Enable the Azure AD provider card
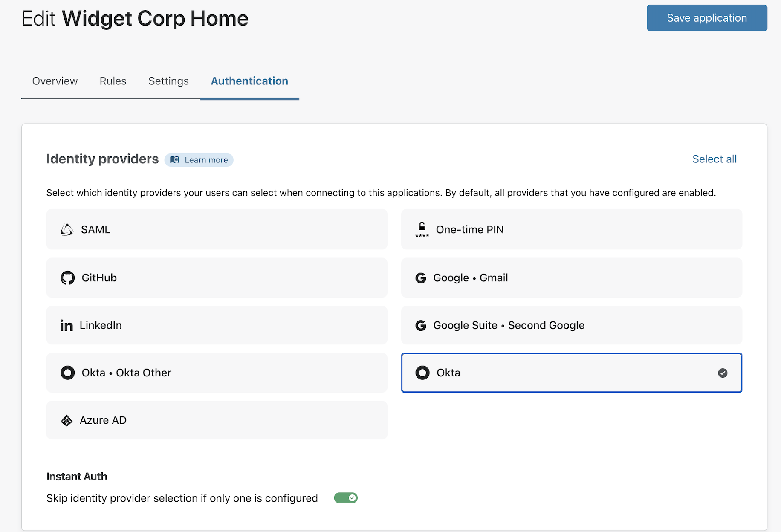Viewport: 781px width, 532px height. tap(217, 420)
